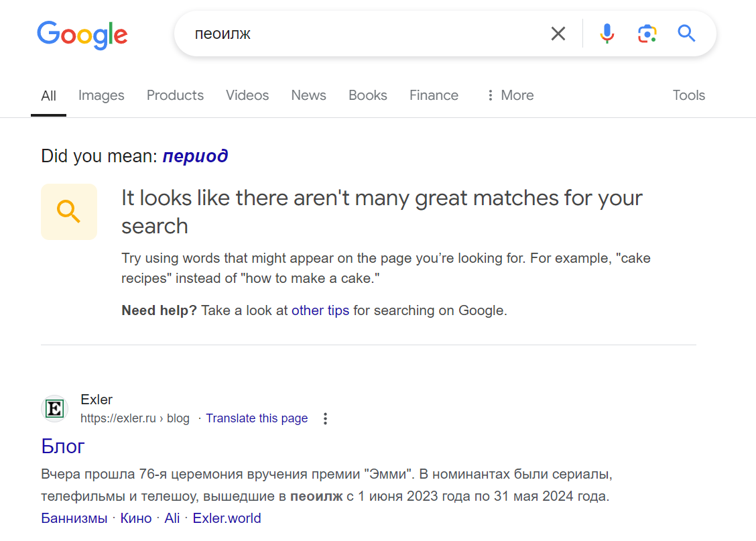Open the News tab
Image resolution: width=756 pixels, height=541 pixels.
point(308,95)
